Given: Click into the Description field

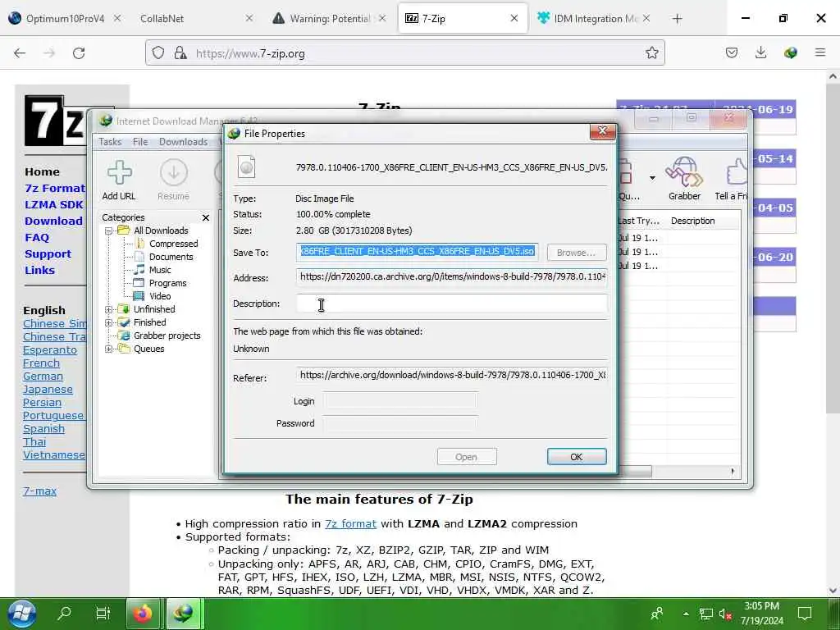Looking at the screenshot, I should (x=452, y=304).
